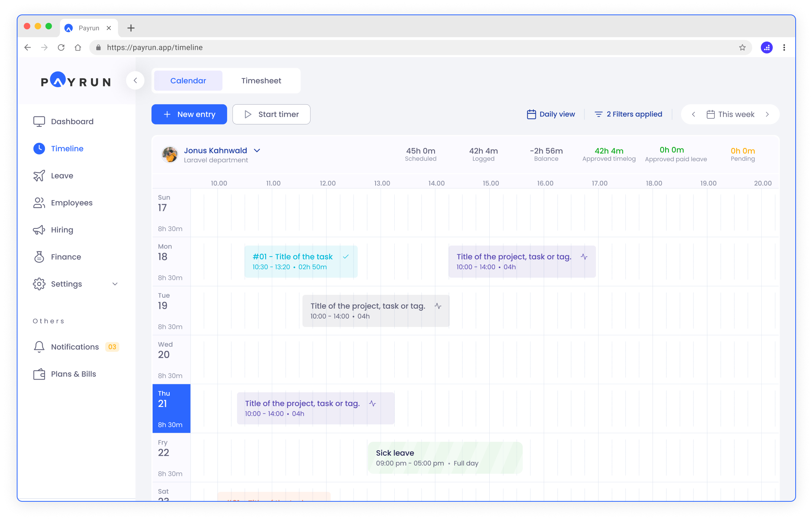This screenshot has height=520, width=812.
Task: Click the Hiring megaphone icon
Action: point(39,230)
